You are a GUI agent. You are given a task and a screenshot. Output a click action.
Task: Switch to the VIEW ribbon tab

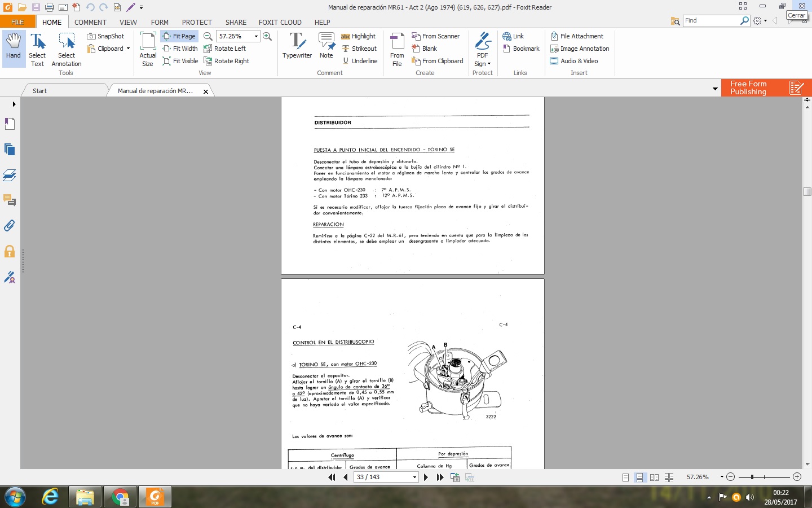click(128, 22)
